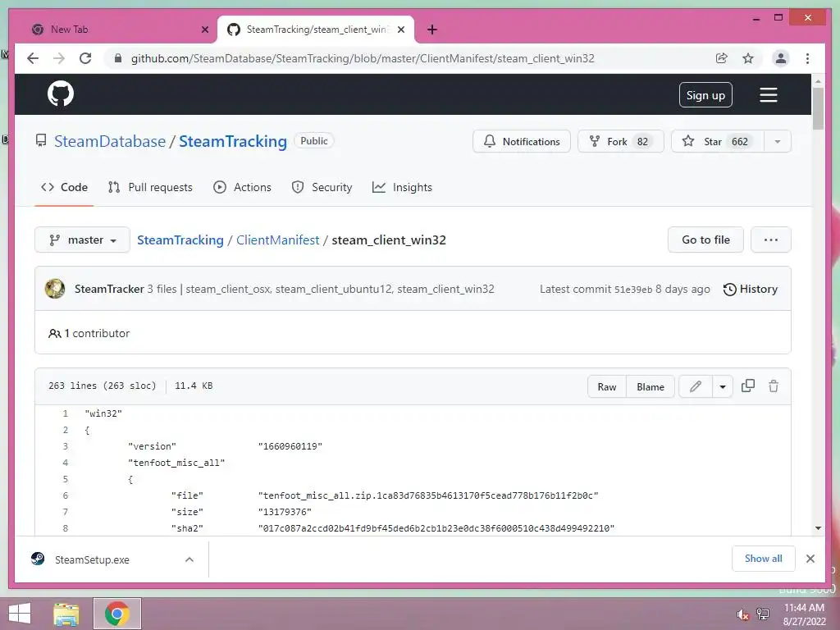
Task: Click ClientManifest in the breadcrumb
Action: [277, 240]
